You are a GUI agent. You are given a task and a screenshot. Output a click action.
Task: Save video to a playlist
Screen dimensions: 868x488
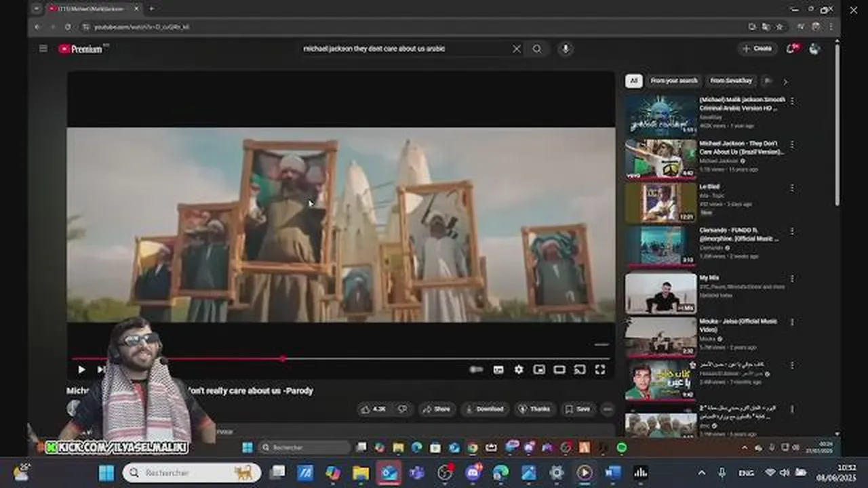pyautogui.click(x=578, y=409)
